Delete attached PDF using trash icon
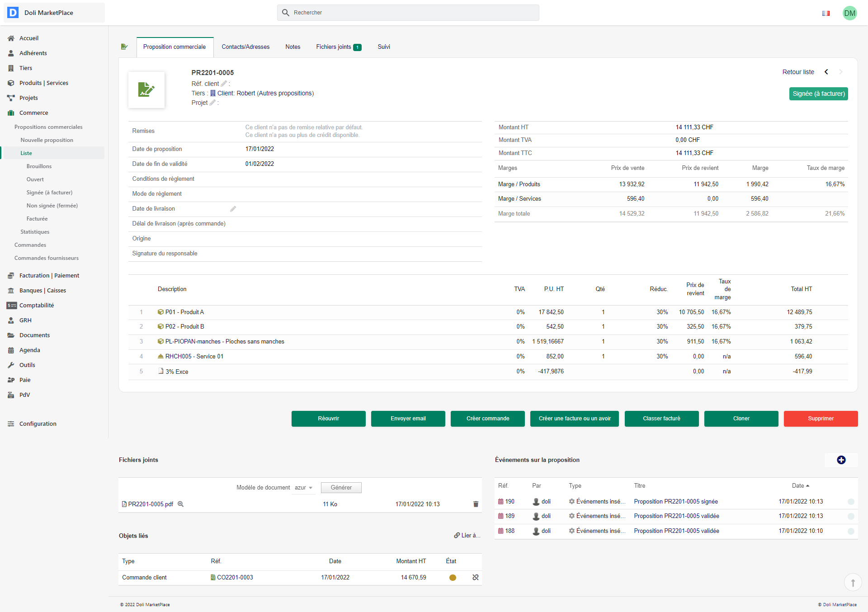This screenshot has width=868, height=612. coord(476,504)
